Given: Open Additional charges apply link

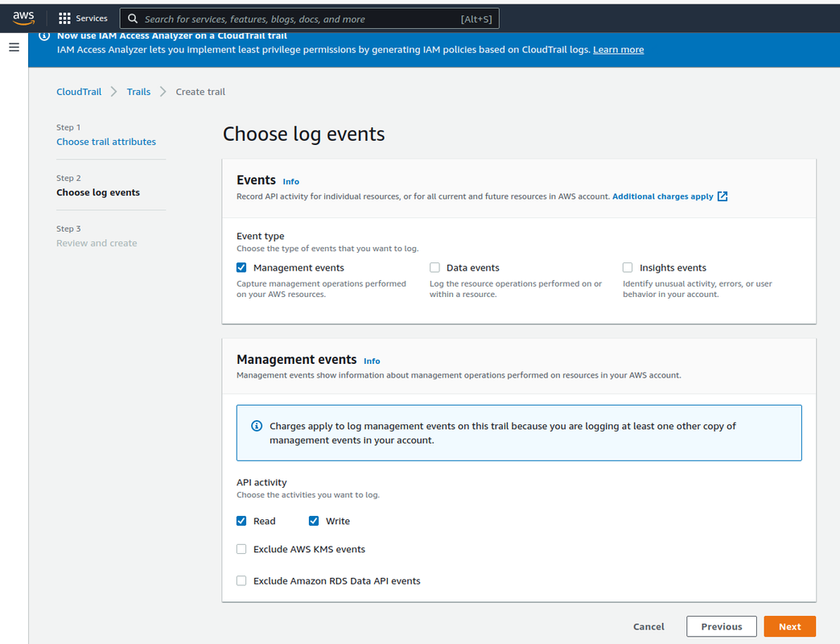Looking at the screenshot, I should click(663, 196).
